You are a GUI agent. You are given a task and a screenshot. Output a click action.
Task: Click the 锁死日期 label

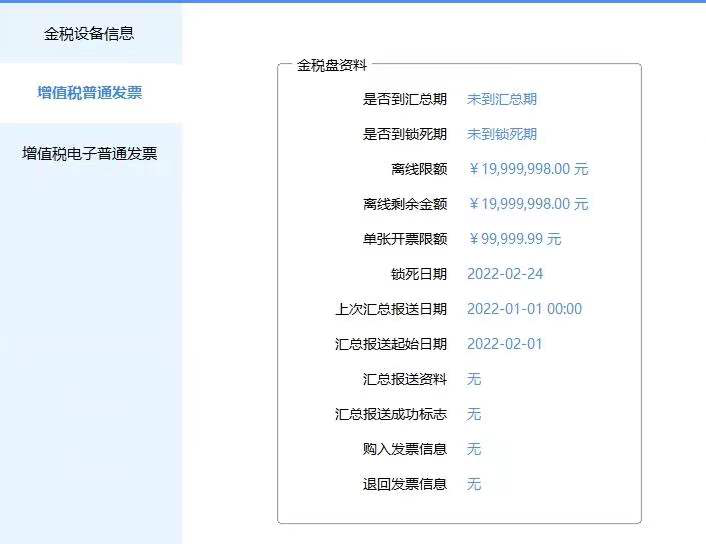pos(419,274)
